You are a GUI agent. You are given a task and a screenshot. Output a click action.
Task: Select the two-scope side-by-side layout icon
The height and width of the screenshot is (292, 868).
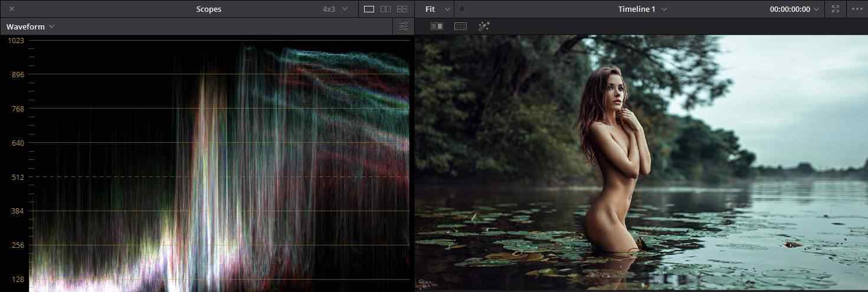pyautogui.click(x=385, y=9)
